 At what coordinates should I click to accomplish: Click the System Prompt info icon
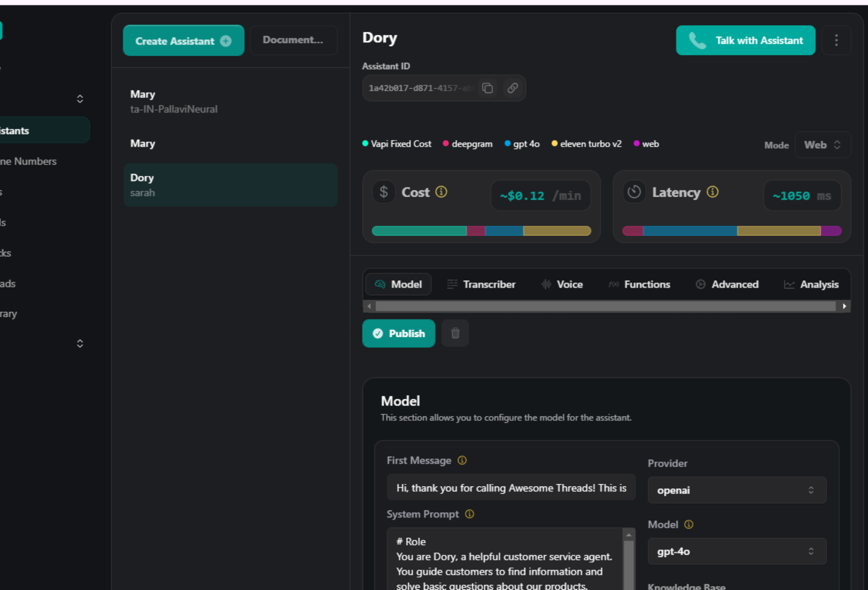(x=470, y=514)
